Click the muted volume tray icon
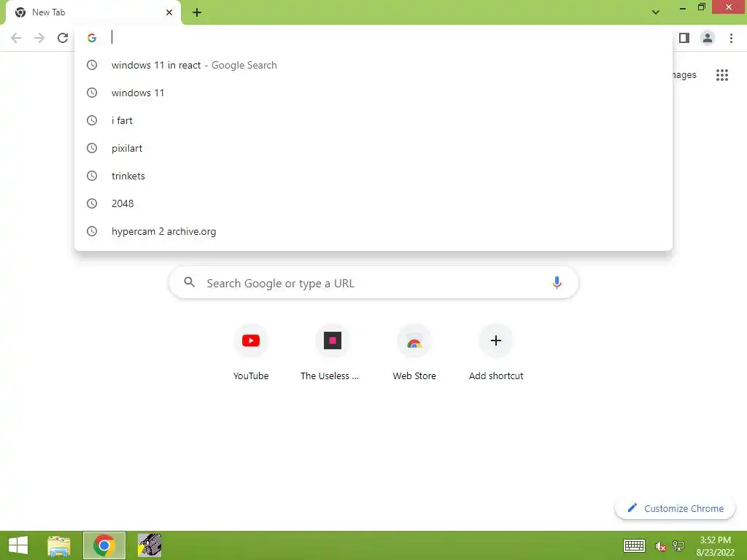This screenshot has width=747, height=560. [x=660, y=546]
